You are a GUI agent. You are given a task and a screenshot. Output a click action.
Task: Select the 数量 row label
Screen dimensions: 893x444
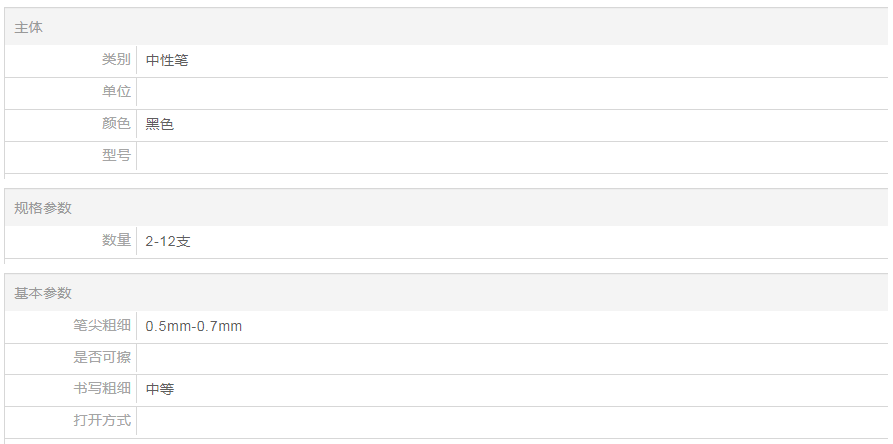point(116,240)
